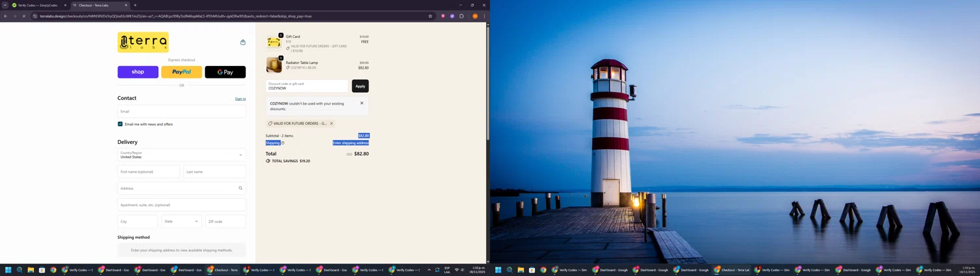Focus the Email input field
980x276 pixels.
point(182,111)
